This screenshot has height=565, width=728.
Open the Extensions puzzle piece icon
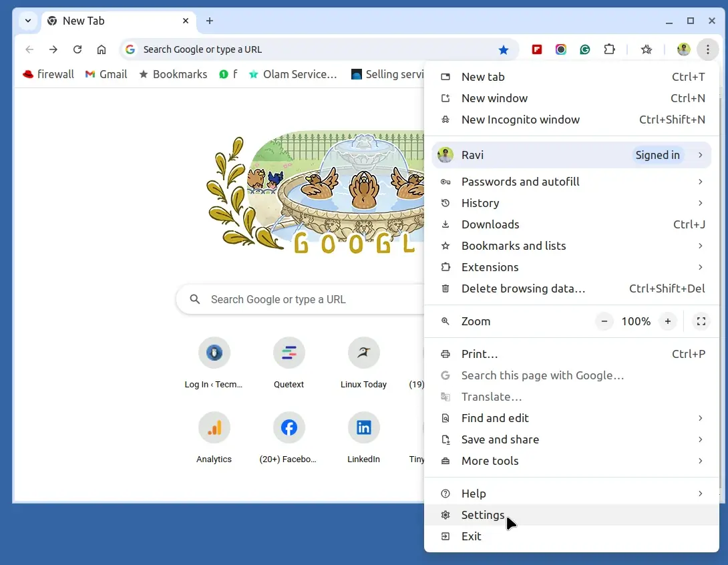pyautogui.click(x=609, y=49)
